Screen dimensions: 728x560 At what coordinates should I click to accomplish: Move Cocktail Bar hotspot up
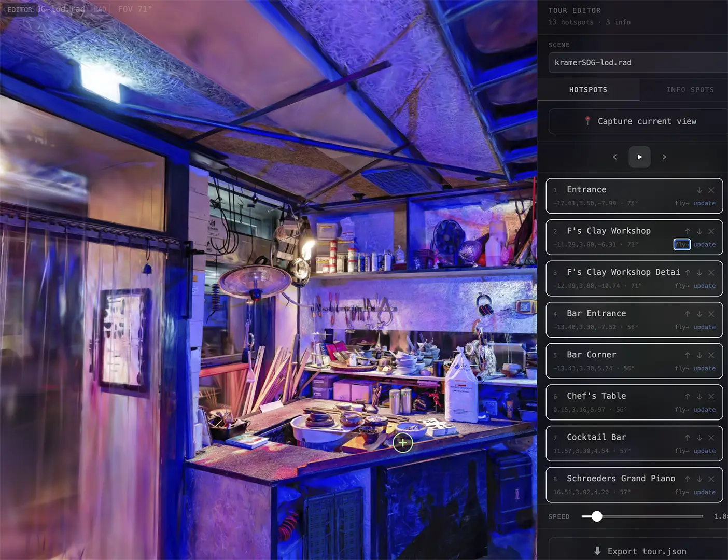pyautogui.click(x=688, y=438)
